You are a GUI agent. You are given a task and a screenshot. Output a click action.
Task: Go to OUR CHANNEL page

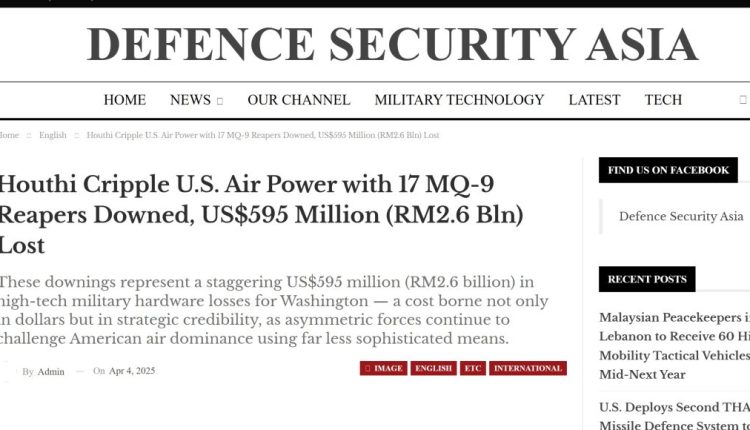298,100
